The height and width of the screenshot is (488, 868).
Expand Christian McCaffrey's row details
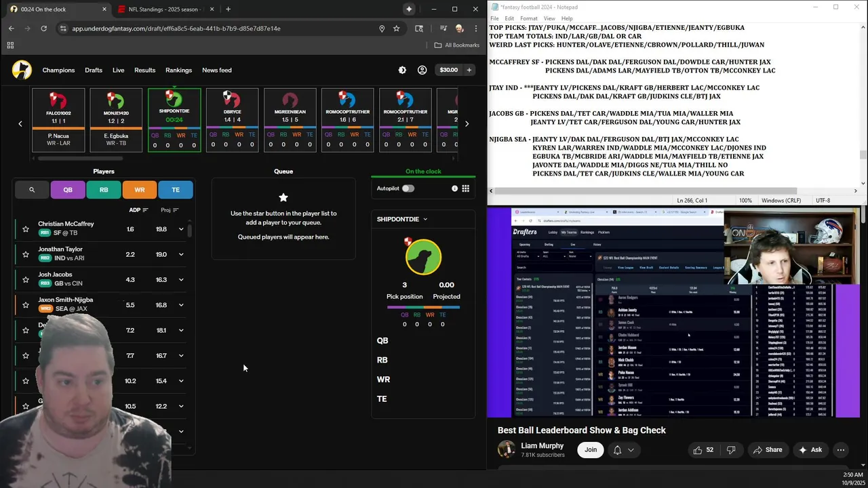181,229
